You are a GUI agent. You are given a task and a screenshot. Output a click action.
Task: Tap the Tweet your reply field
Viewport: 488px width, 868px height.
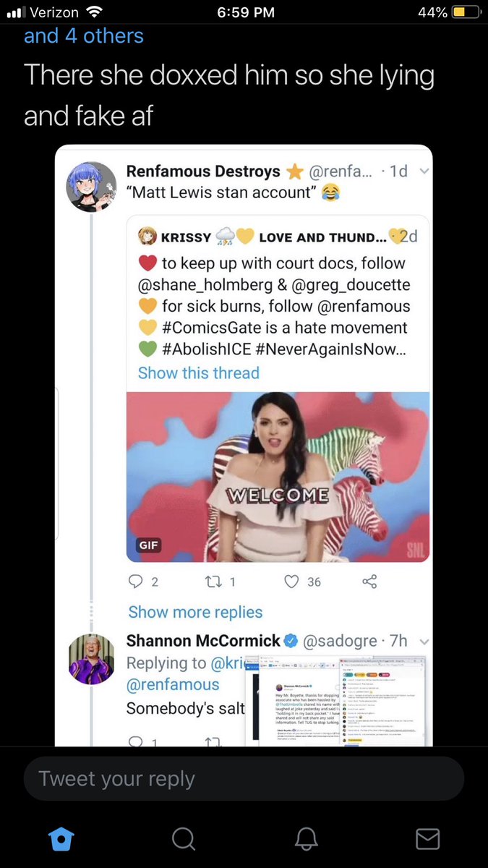[x=244, y=778]
